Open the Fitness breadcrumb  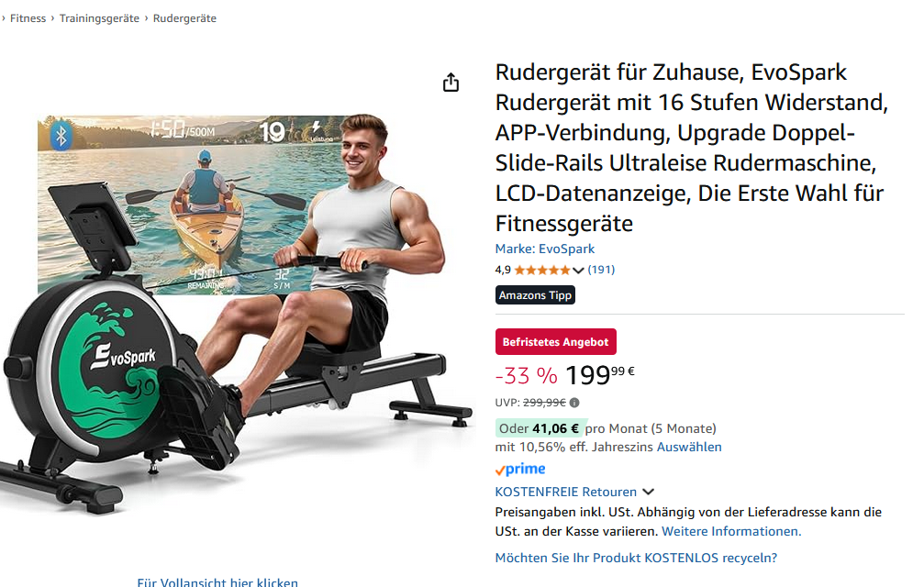(x=28, y=18)
